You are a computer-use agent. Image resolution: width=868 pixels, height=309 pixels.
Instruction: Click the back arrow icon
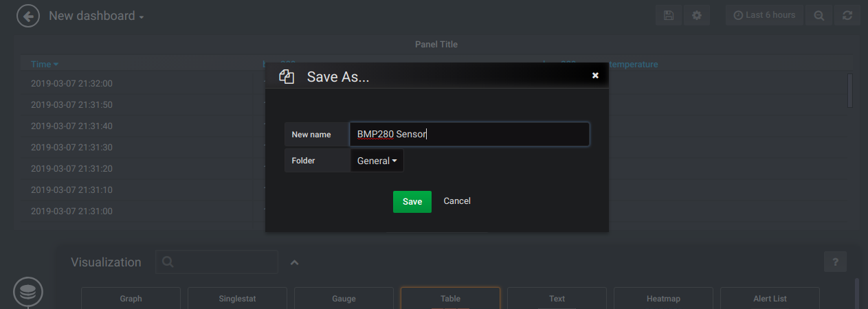click(28, 16)
